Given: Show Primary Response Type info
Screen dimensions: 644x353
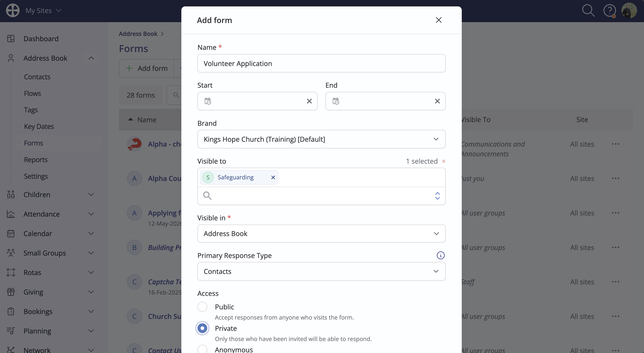Looking at the screenshot, I should (x=441, y=255).
